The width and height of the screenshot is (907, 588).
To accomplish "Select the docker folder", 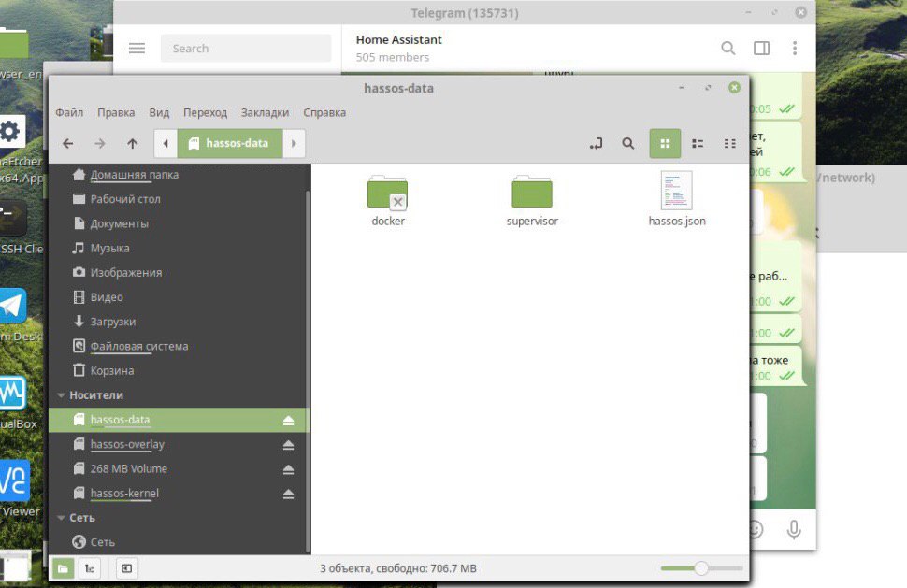I will coord(387,201).
